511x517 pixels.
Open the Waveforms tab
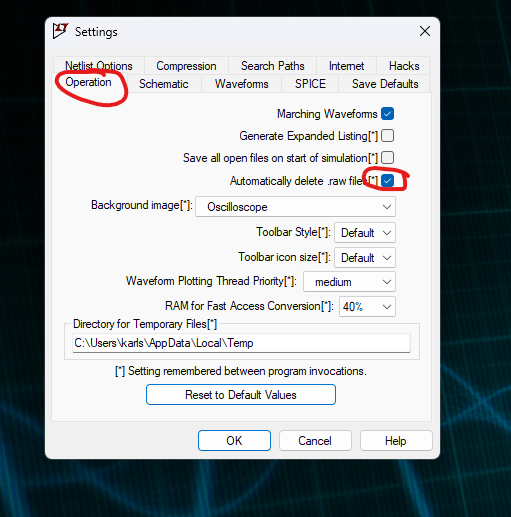242,84
